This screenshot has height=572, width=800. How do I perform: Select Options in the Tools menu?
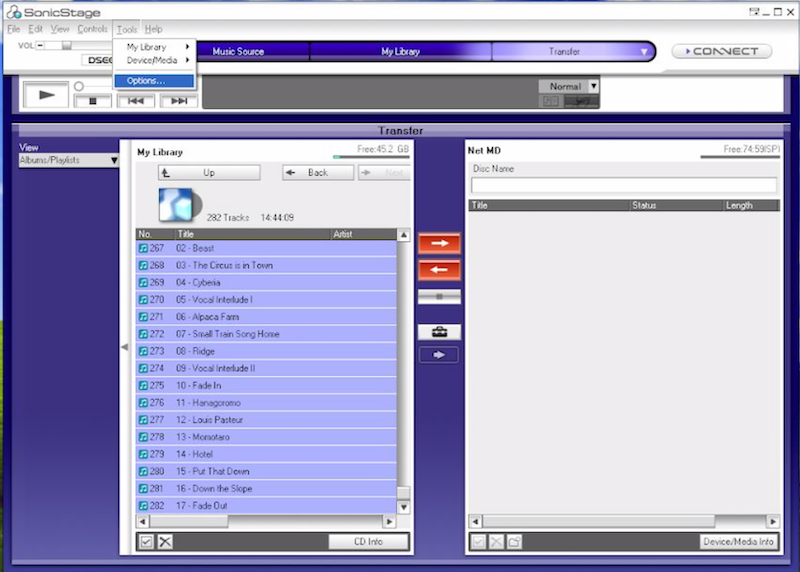146,80
